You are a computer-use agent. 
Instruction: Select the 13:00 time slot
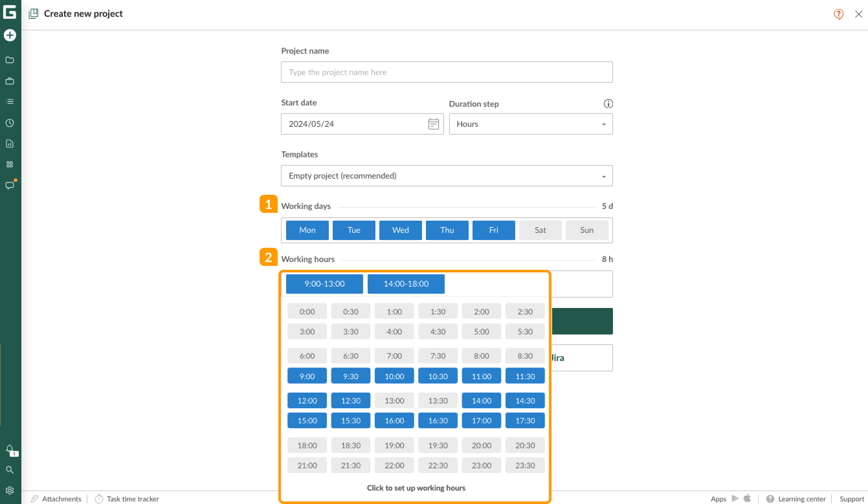[x=394, y=400]
